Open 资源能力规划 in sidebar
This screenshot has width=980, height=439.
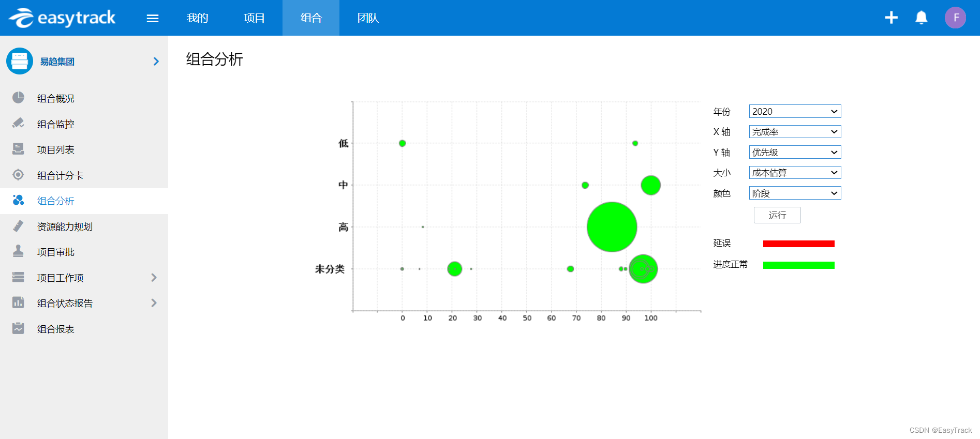coord(65,226)
